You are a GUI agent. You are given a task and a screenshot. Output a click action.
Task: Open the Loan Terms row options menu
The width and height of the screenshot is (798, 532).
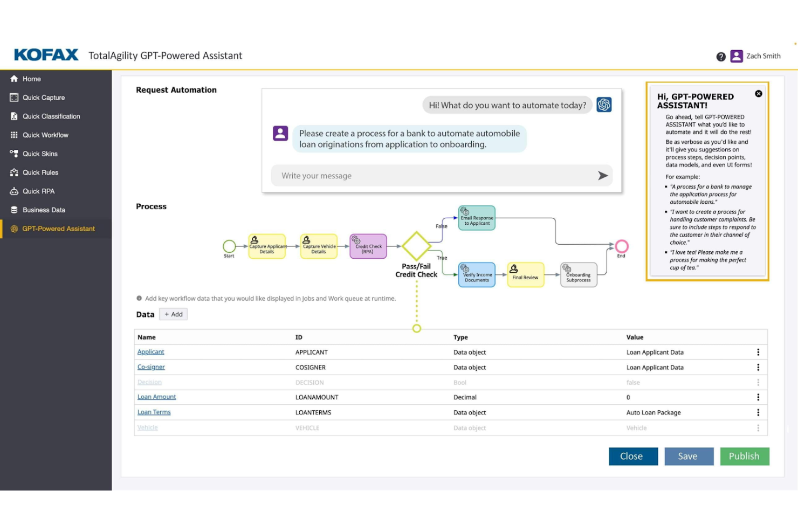758,412
